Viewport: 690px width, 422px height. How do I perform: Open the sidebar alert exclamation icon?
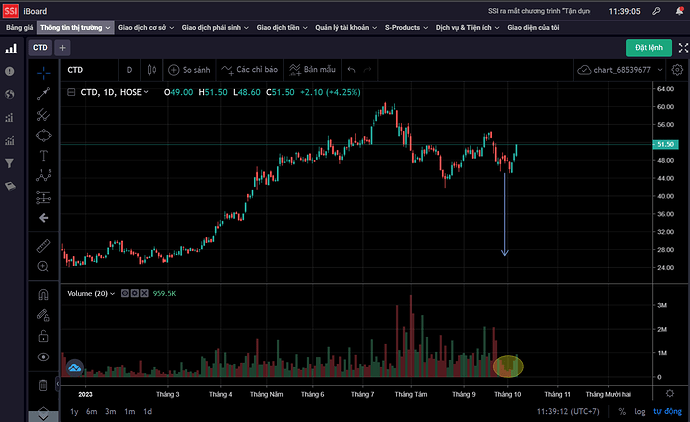[9, 71]
